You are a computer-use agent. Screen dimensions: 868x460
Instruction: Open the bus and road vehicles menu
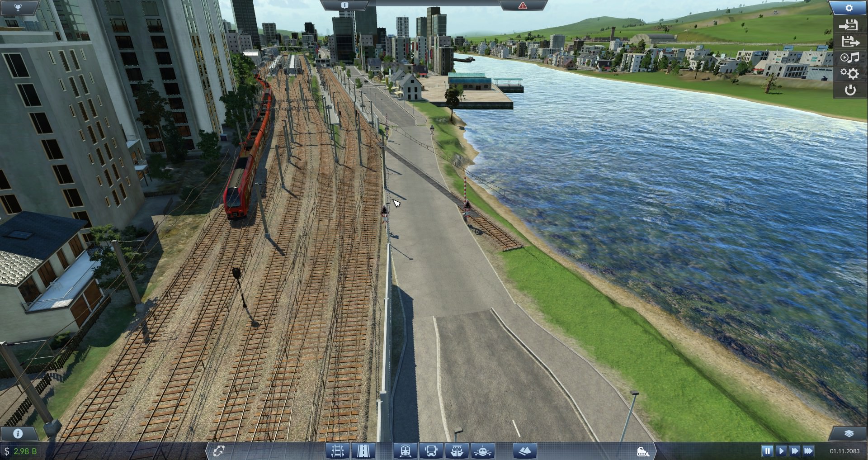click(x=431, y=451)
